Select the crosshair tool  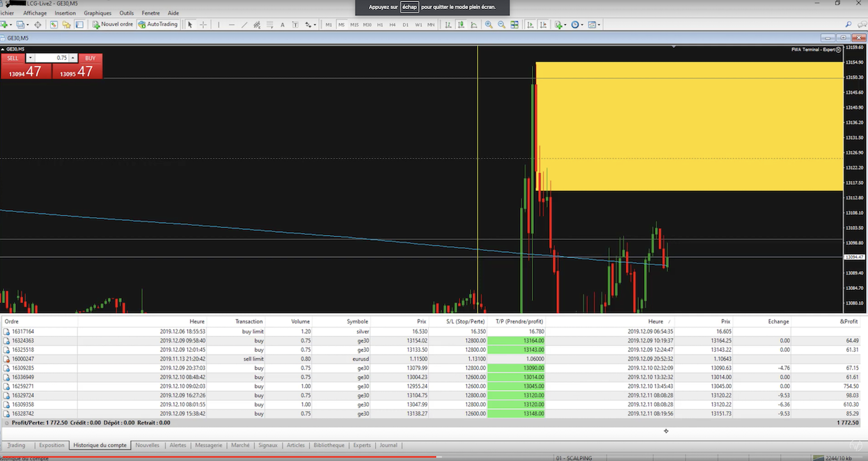point(203,24)
